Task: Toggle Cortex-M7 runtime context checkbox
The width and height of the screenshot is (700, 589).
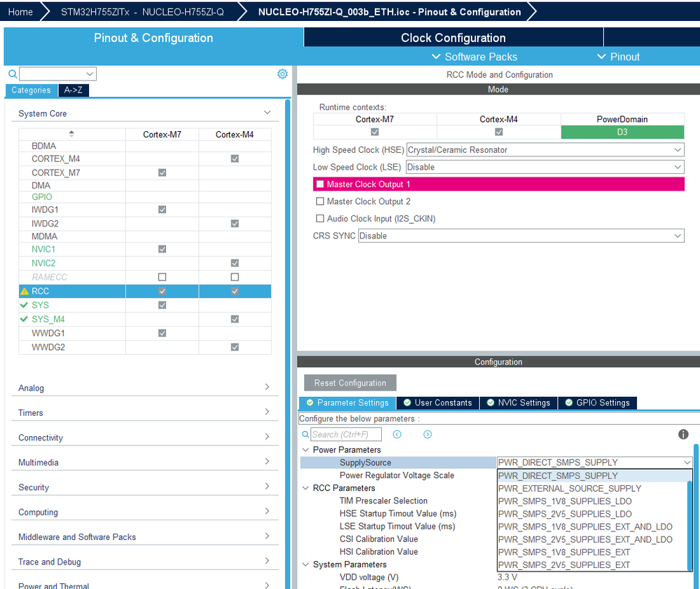Action: [x=375, y=132]
